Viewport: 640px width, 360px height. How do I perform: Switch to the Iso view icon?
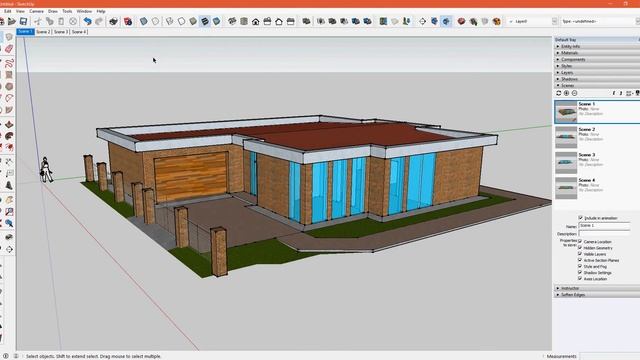(232, 21)
